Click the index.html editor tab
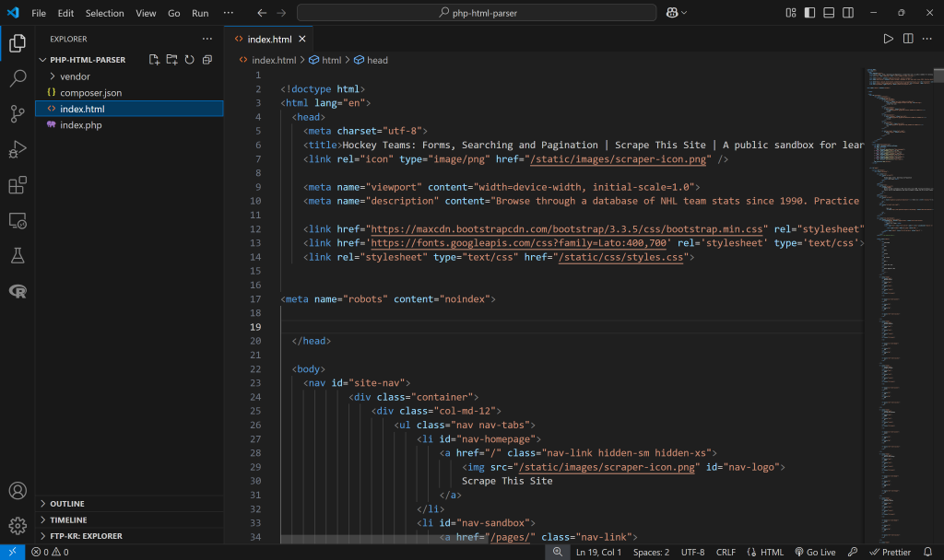Image resolution: width=944 pixels, height=560 pixels. (268, 39)
